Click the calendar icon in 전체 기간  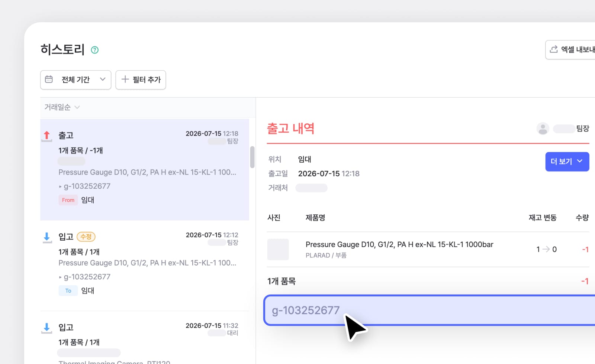tap(49, 79)
